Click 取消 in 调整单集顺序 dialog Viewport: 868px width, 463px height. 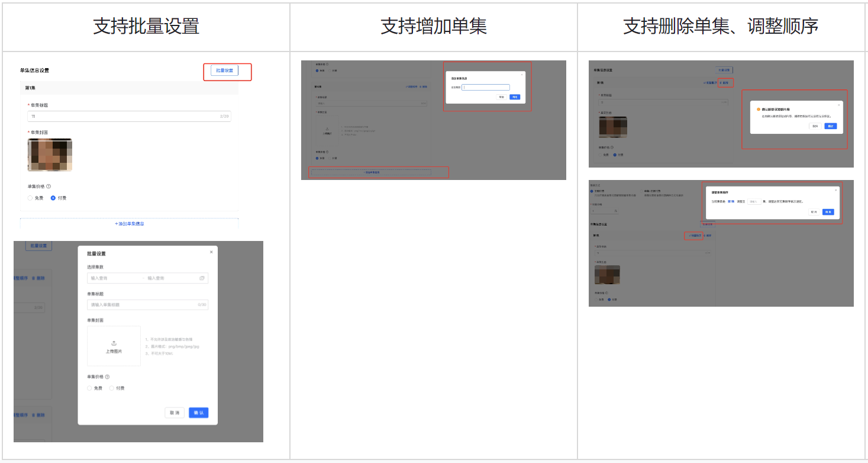pos(814,212)
